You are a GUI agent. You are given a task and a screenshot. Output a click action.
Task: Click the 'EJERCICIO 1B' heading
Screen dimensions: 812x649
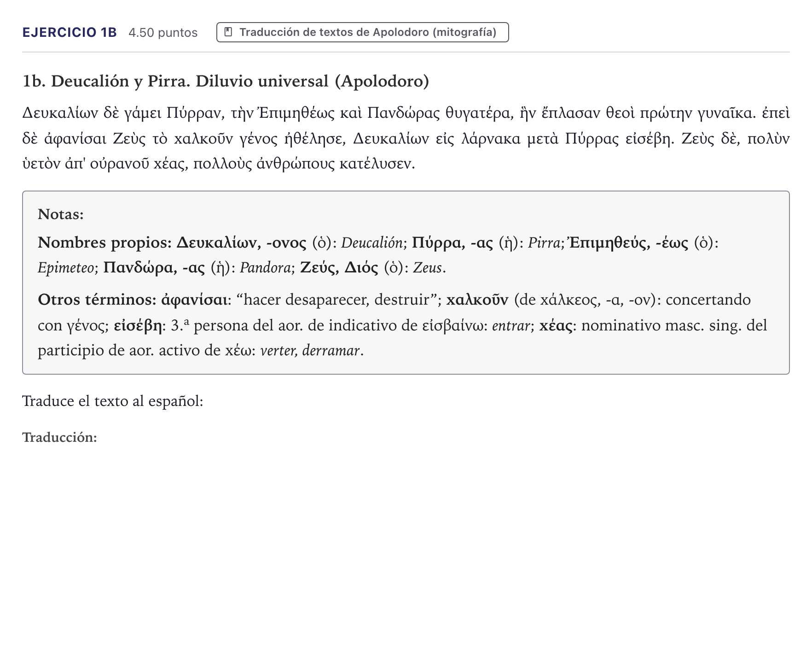(x=70, y=32)
